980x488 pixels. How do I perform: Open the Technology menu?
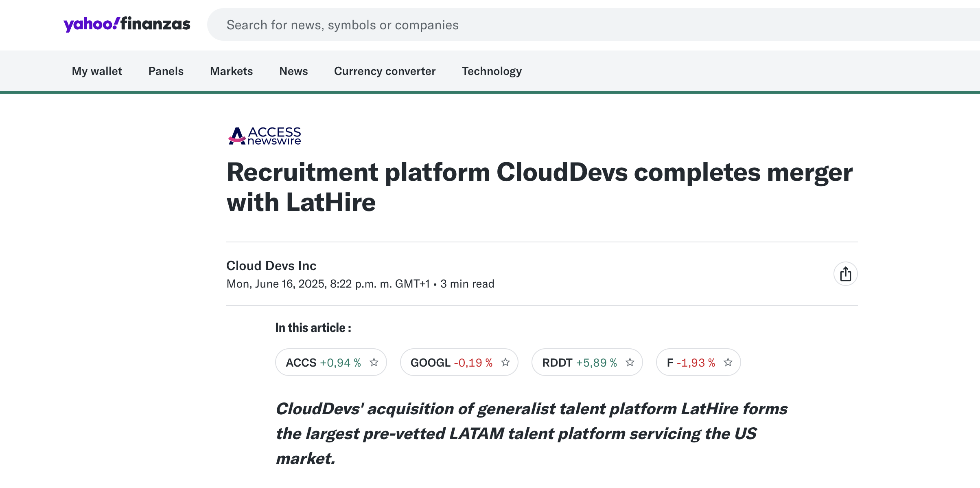pyautogui.click(x=492, y=71)
